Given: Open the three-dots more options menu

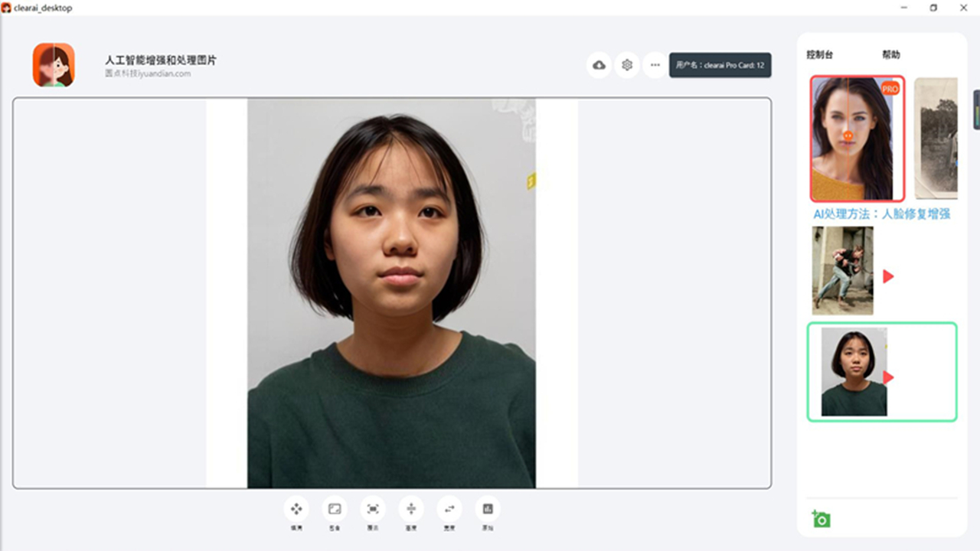Looking at the screenshot, I should 655,65.
